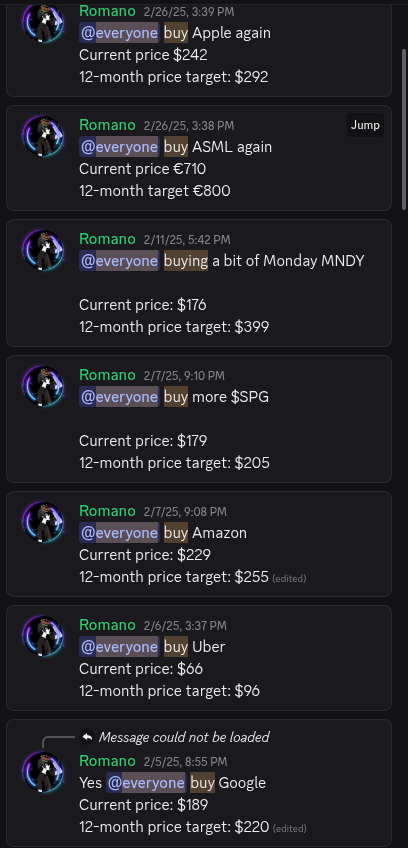
Task: Click the @everyone mention in the Google message
Action: pyautogui.click(x=146, y=783)
